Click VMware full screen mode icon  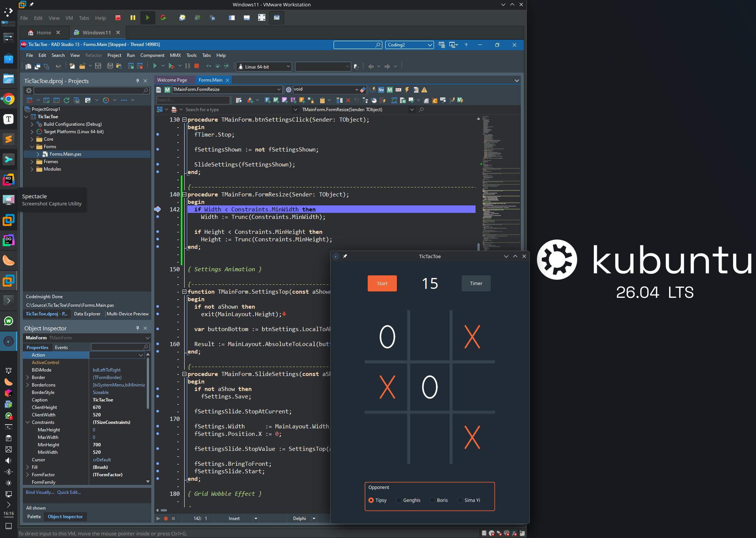click(262, 18)
